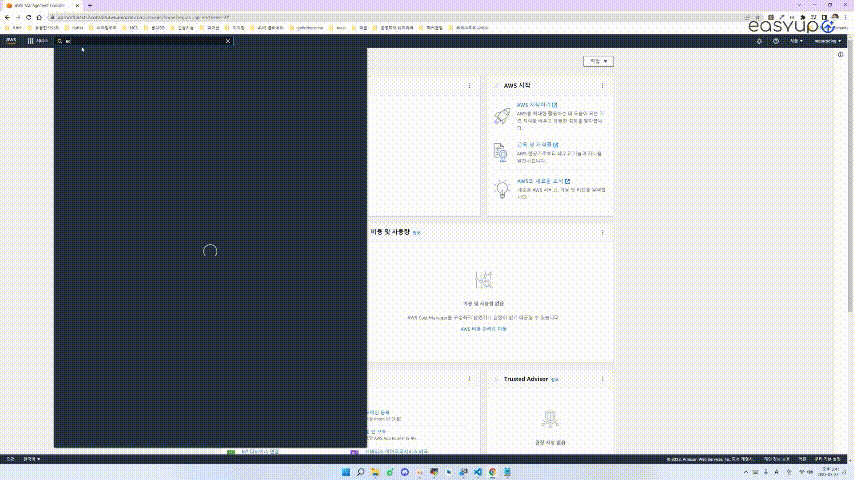The height and width of the screenshot is (480, 854).
Task: Open the 비용 및 사용량 widget options menu
Action: 602,233
